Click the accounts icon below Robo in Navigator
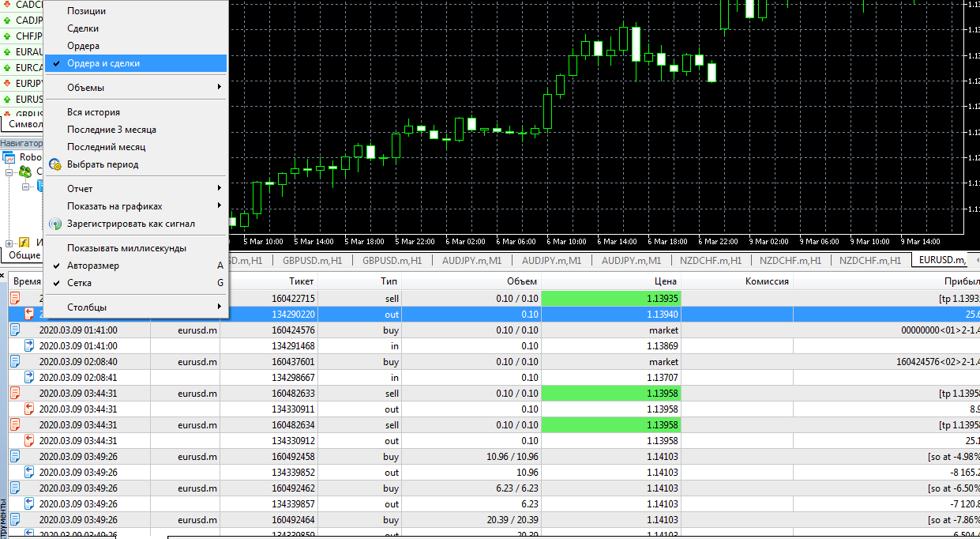 coord(26,171)
